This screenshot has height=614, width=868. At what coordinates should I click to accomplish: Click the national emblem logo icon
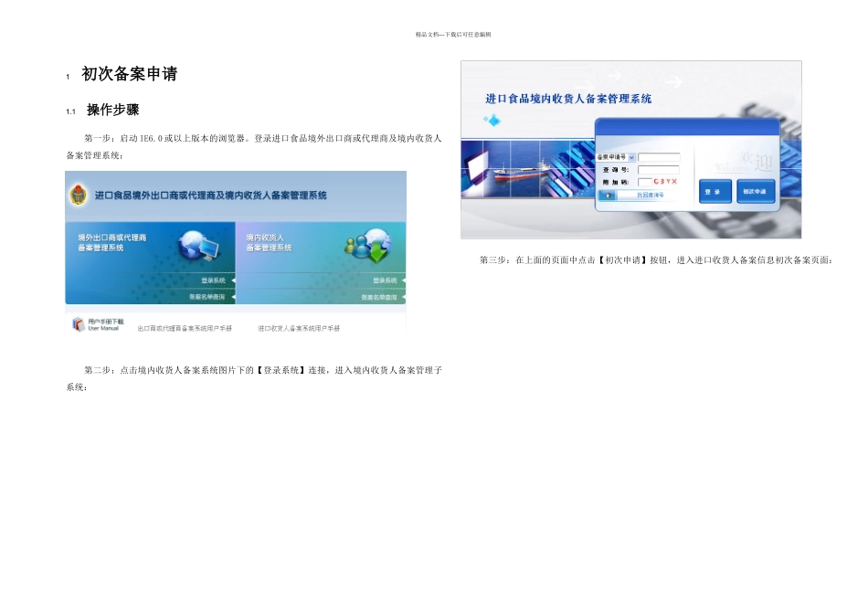coord(78,195)
